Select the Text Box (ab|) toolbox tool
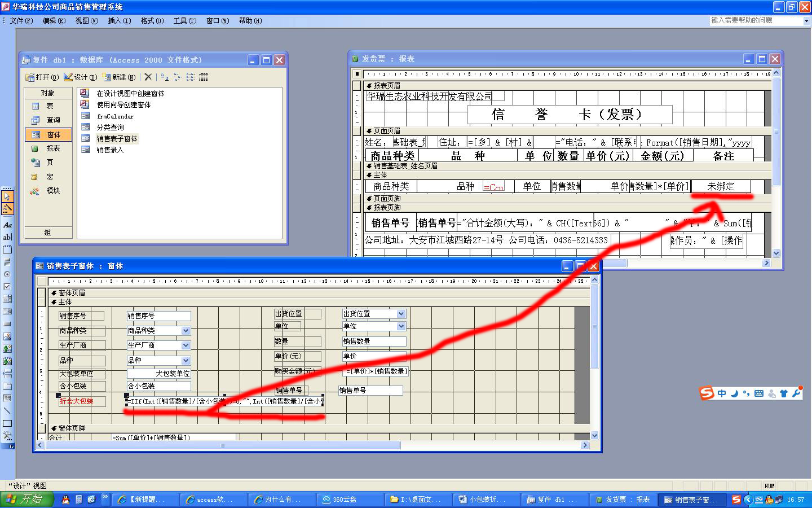The height and width of the screenshot is (508, 812). point(7,237)
